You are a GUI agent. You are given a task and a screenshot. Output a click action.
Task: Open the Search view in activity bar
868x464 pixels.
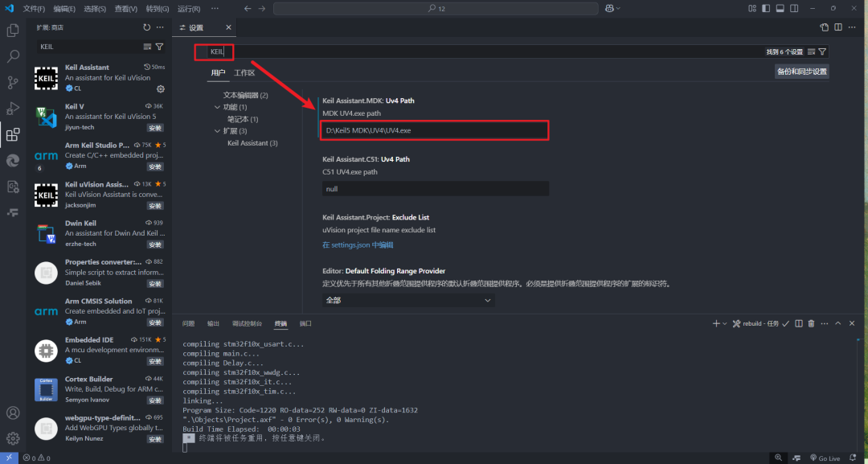pos(13,56)
